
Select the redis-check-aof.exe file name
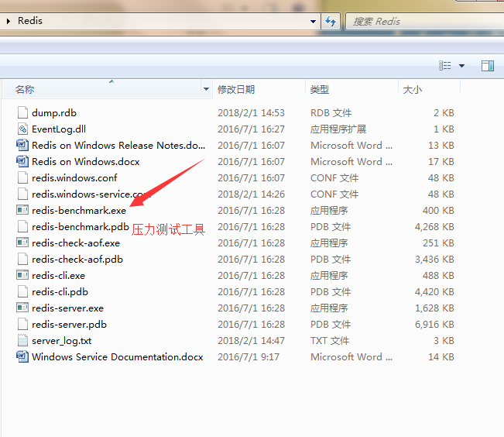[76, 243]
